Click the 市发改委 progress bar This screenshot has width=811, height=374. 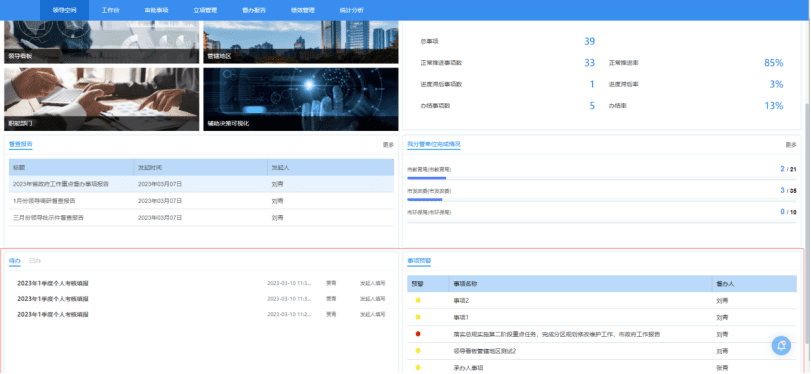click(602, 200)
